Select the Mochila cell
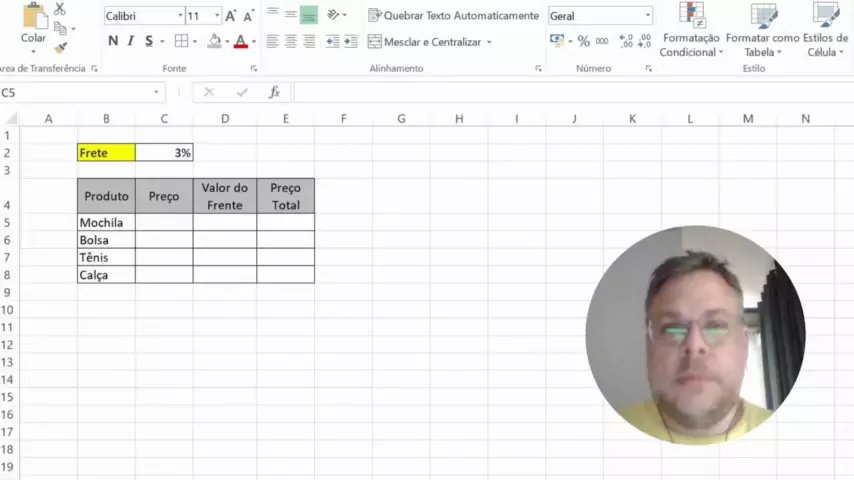Image resolution: width=854 pixels, height=480 pixels. (106, 223)
